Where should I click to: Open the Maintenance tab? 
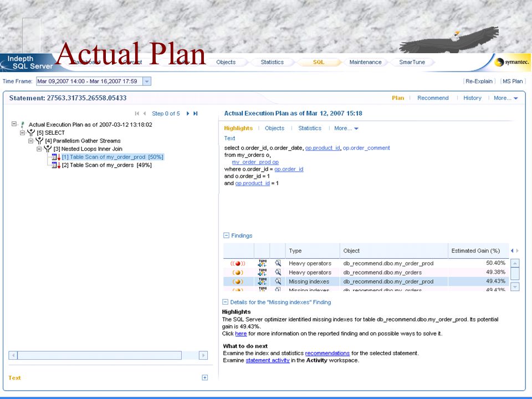coord(365,62)
